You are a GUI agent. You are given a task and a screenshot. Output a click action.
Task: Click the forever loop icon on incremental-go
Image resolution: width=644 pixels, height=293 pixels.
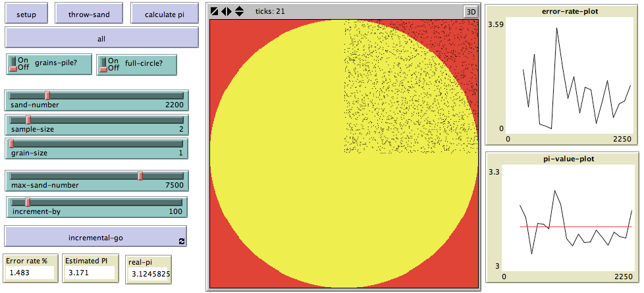coord(181,242)
